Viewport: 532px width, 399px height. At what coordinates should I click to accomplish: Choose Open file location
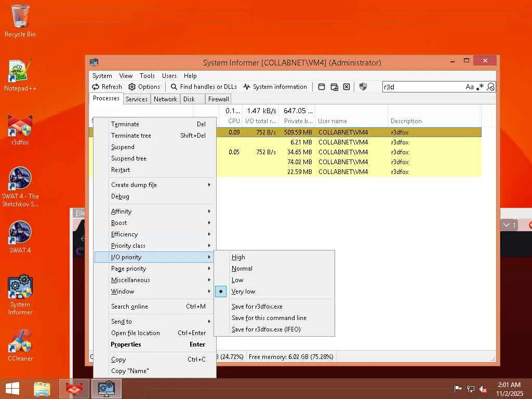[x=155, y=333]
